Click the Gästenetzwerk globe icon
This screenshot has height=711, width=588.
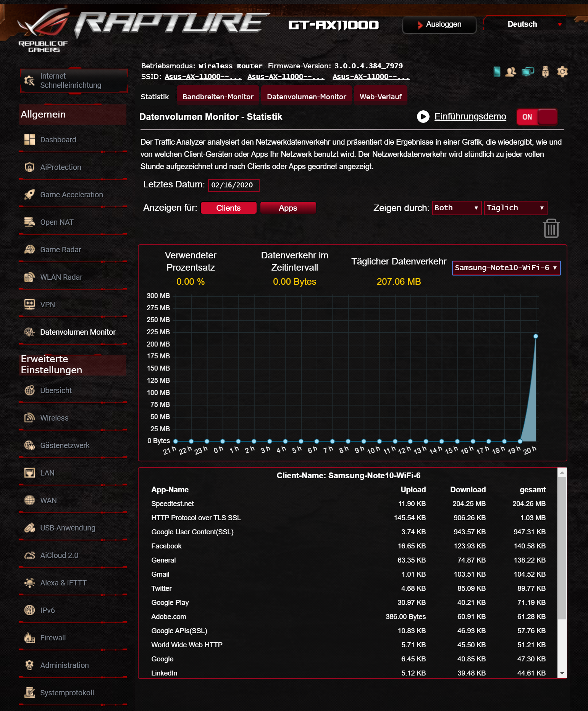click(29, 445)
